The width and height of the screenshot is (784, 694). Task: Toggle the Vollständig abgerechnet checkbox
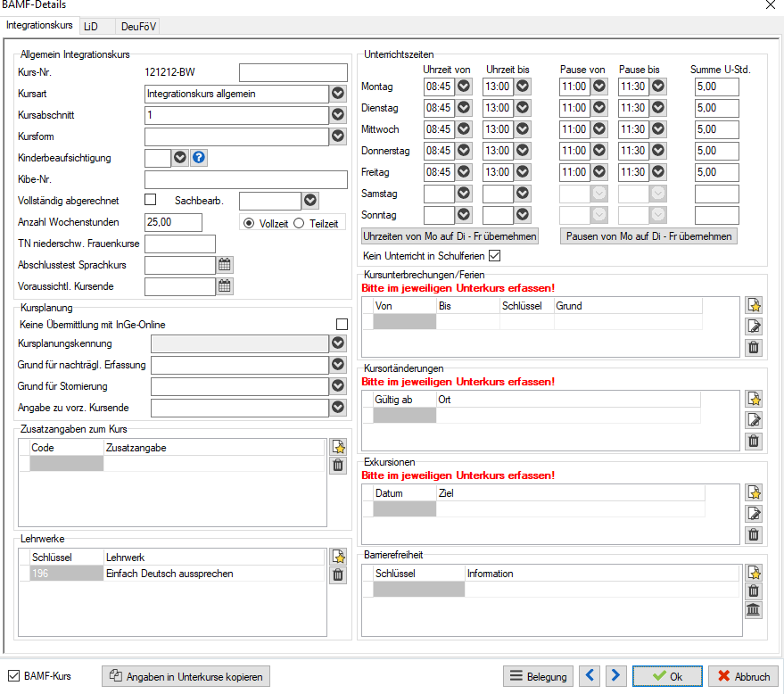coord(151,200)
